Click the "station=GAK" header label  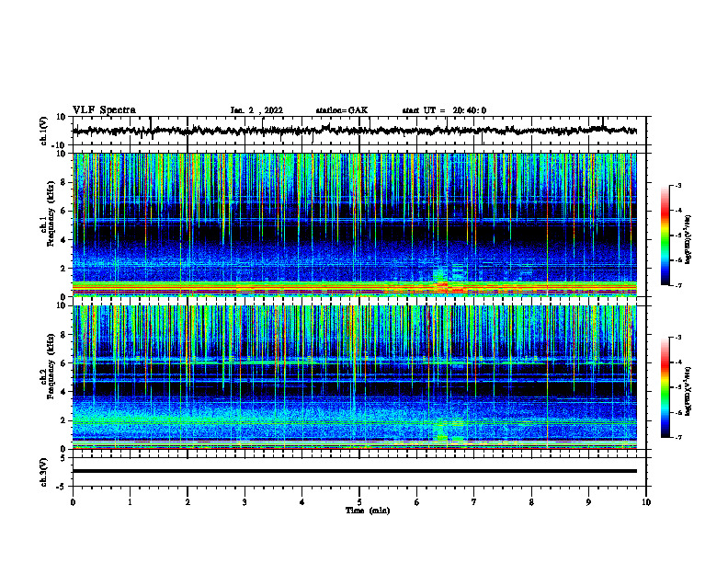pyautogui.click(x=342, y=110)
